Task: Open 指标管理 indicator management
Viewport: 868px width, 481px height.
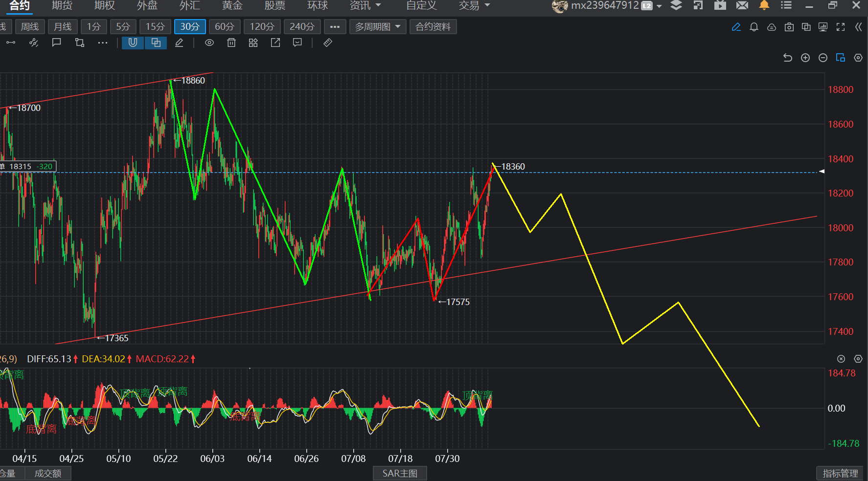Action: coord(841,473)
